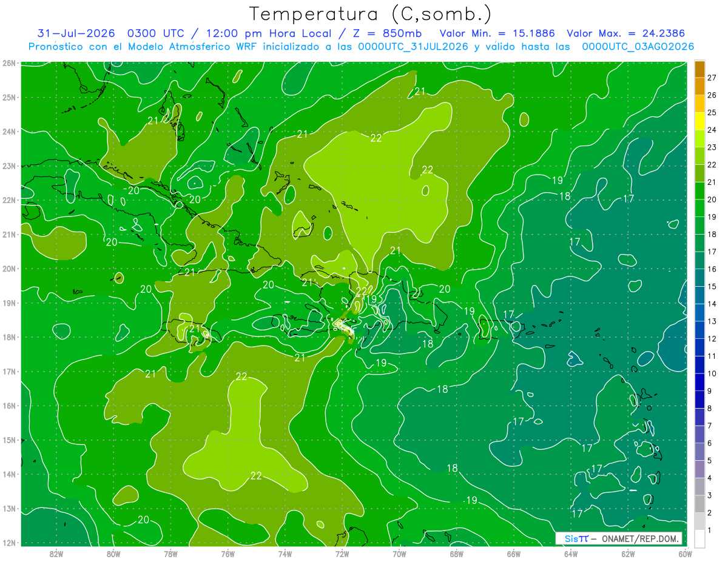Click the 76W longitude axis label
The width and height of the screenshot is (728, 562).
[227, 554]
